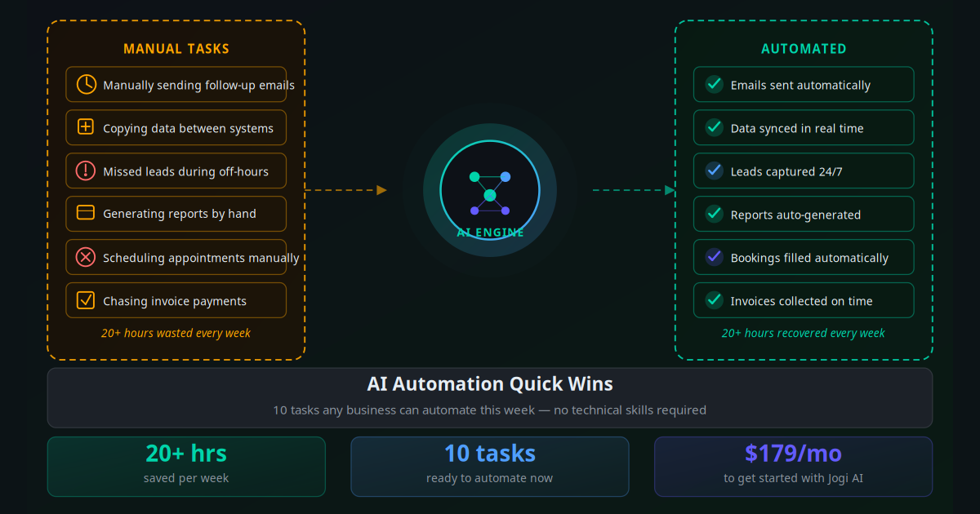
Task: Click the 10 tasks any business can automate subtitle
Action: [490, 410]
